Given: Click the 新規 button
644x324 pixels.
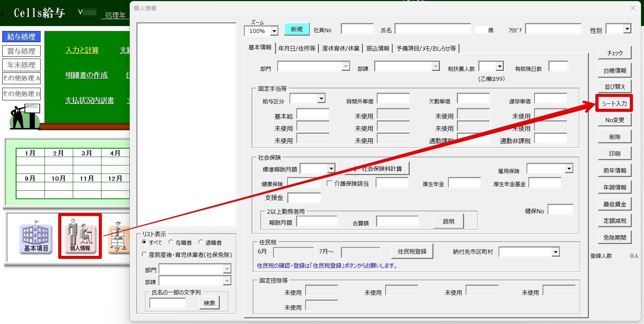Looking at the screenshot, I should click(297, 29).
